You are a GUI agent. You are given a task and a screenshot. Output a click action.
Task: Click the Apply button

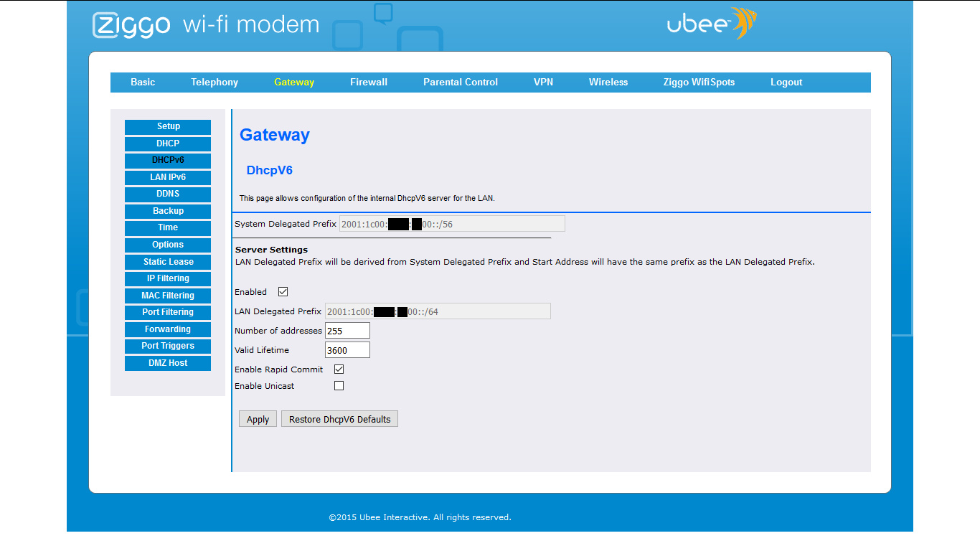pos(258,420)
